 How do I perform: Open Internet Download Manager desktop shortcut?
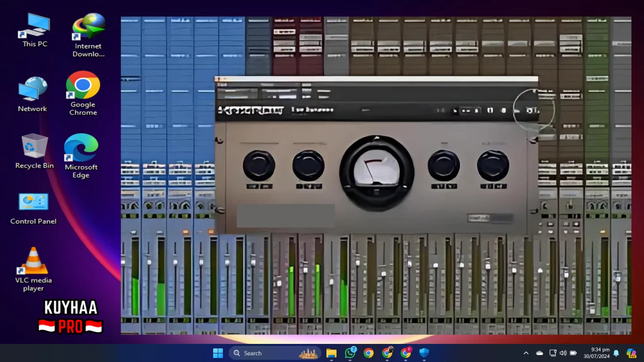click(89, 35)
